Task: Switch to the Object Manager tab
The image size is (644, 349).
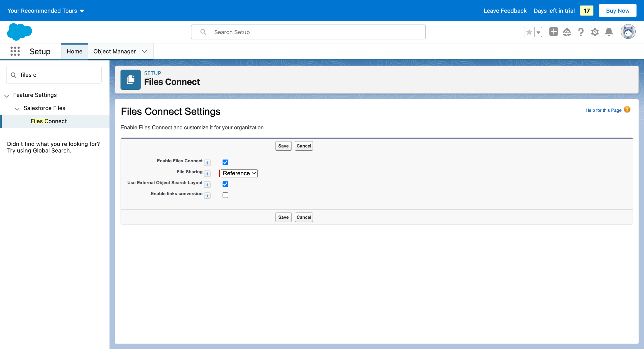Action: [114, 51]
